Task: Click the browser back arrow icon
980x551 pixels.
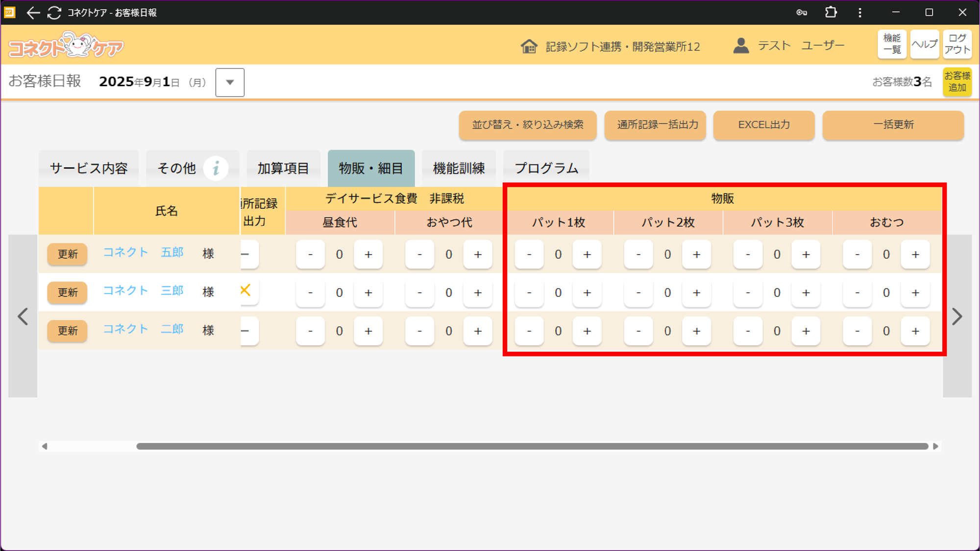Action: pos(33,13)
